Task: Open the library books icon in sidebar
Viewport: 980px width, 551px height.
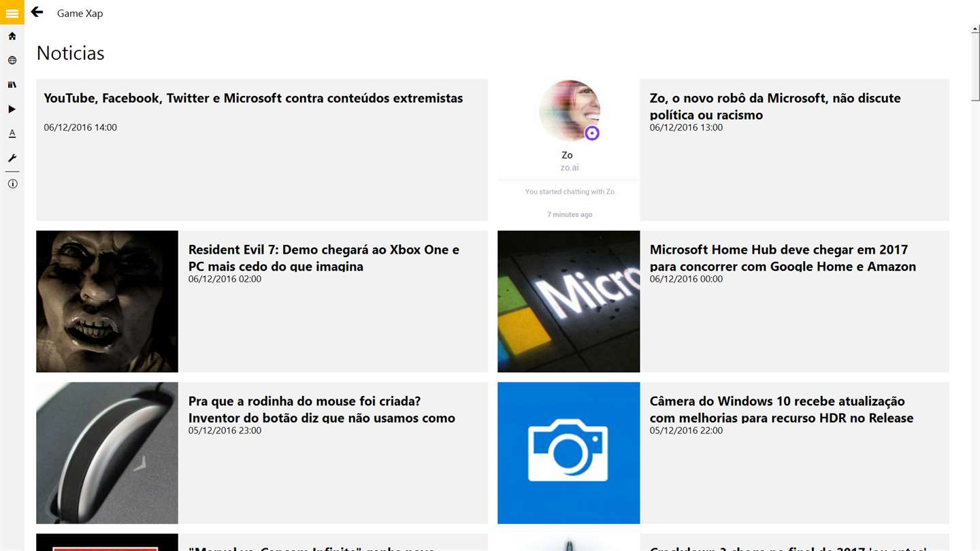Action: click(12, 85)
